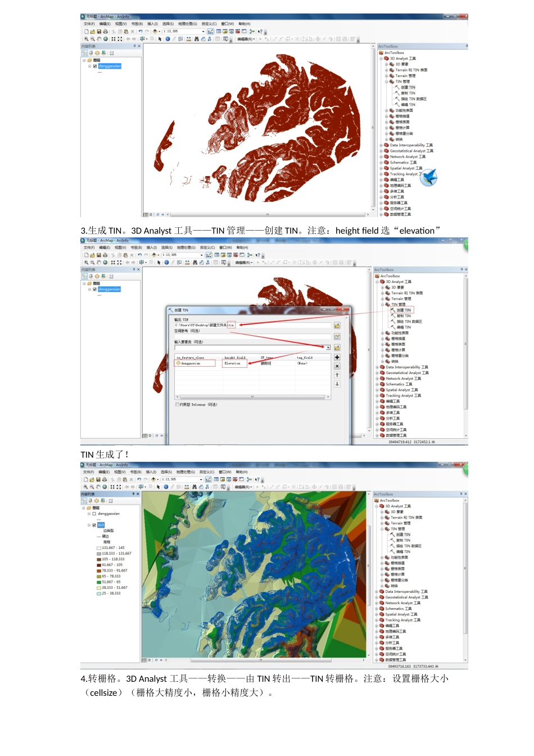Collapse 3D Analyst 工具 node in first ArcMap screenshot
This screenshot has width=534, height=756.
coord(381,58)
